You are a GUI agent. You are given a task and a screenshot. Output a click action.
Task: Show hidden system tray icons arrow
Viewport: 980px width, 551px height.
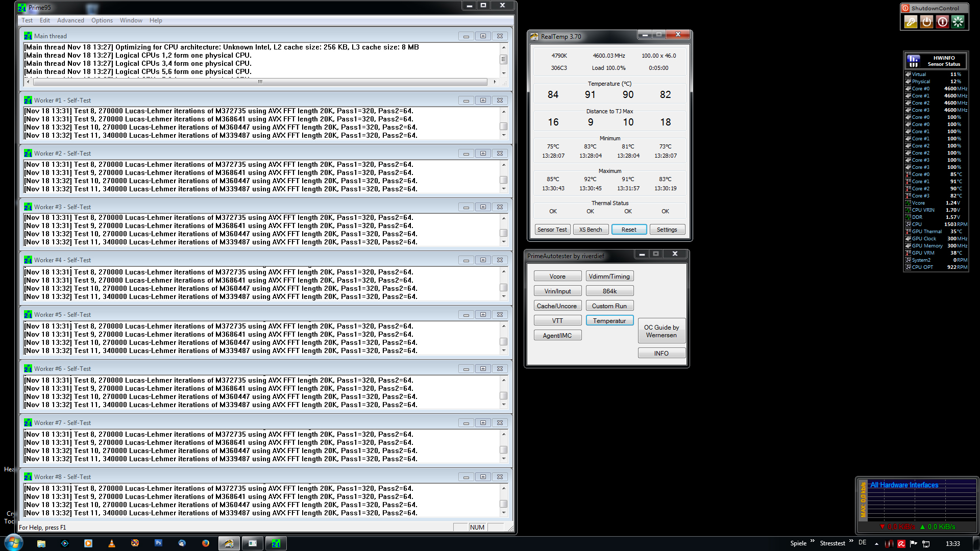876,544
